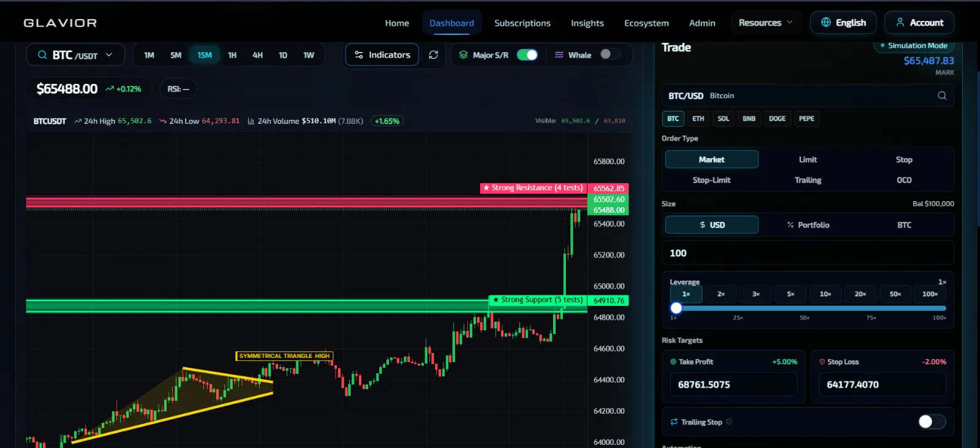Choose Limit order type
Viewport: 980px width, 448px height.
pyautogui.click(x=808, y=159)
